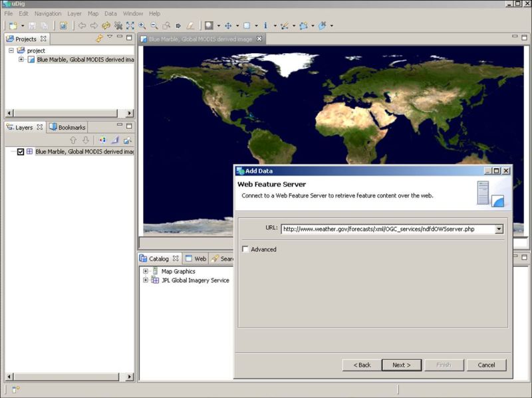Open the feature edit tool dropdown arrow

tap(294, 26)
